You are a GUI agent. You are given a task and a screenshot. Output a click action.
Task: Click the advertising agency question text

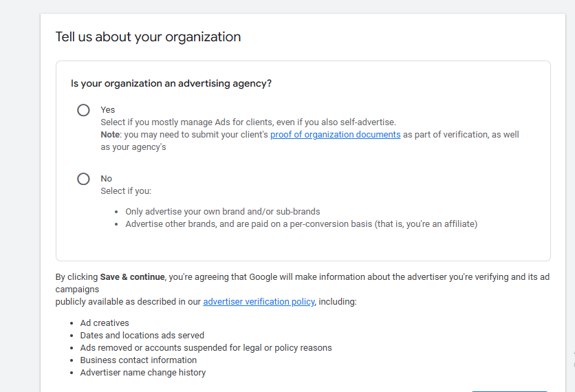click(171, 84)
